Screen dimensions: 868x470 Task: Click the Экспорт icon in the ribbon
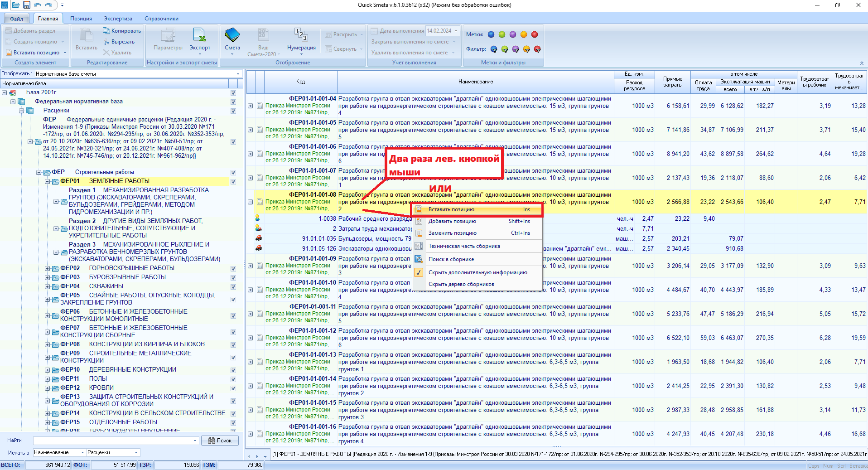(200, 36)
